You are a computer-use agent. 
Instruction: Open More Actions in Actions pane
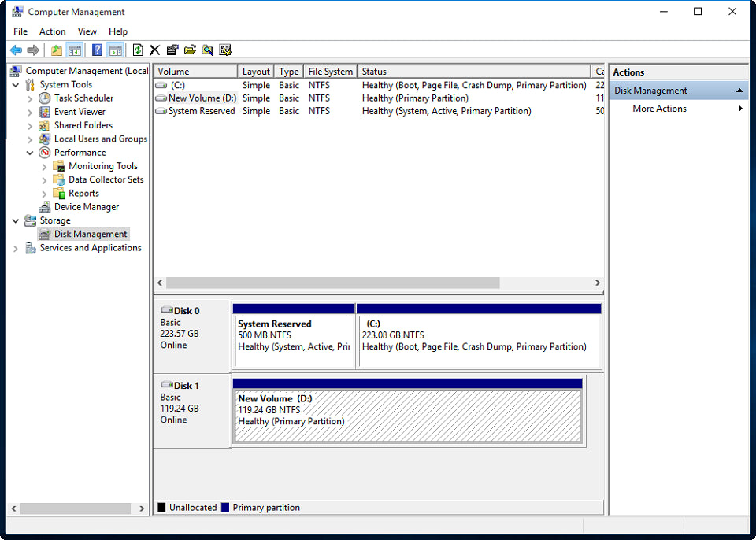(x=659, y=109)
